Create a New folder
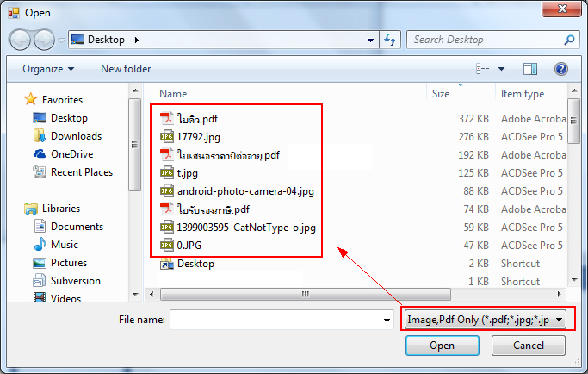This screenshot has height=374, width=588. click(126, 69)
